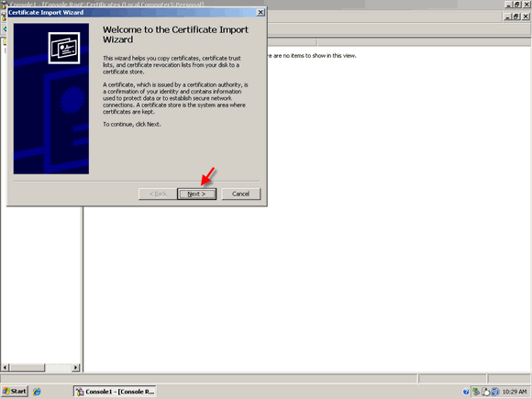Image resolution: width=532 pixels, height=399 pixels.
Task: Click the greyed-out Back button
Action: tap(158, 194)
